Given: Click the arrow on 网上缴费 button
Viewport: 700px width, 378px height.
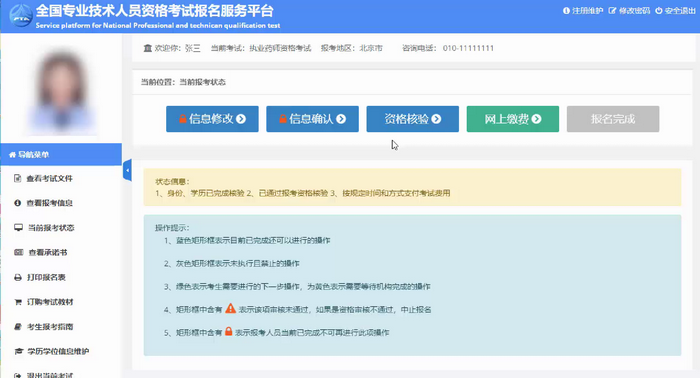Looking at the screenshot, I should (x=537, y=119).
